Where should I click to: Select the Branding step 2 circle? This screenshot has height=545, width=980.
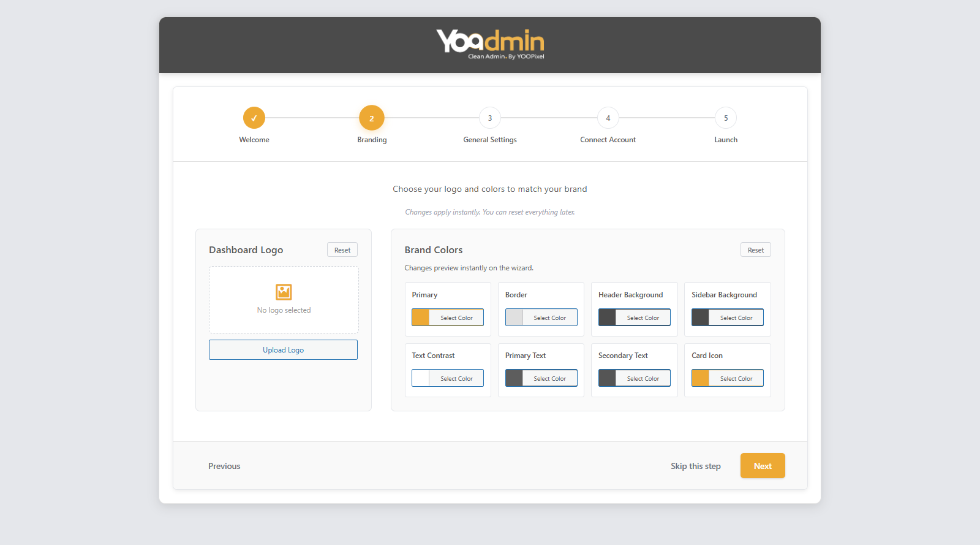372,118
